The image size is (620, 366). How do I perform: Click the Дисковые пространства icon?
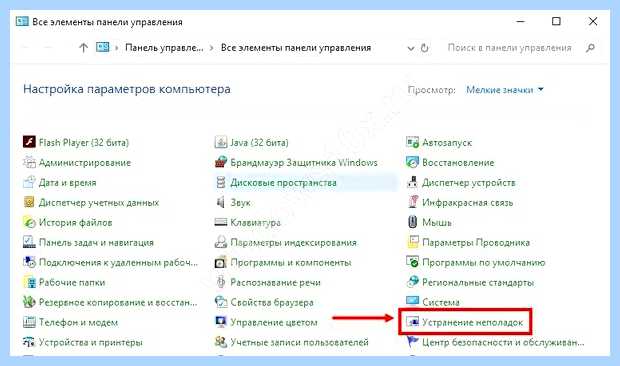pyautogui.click(x=221, y=182)
